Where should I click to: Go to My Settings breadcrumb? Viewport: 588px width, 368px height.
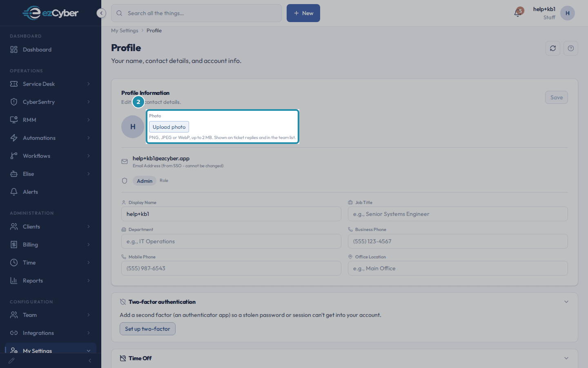125,31
